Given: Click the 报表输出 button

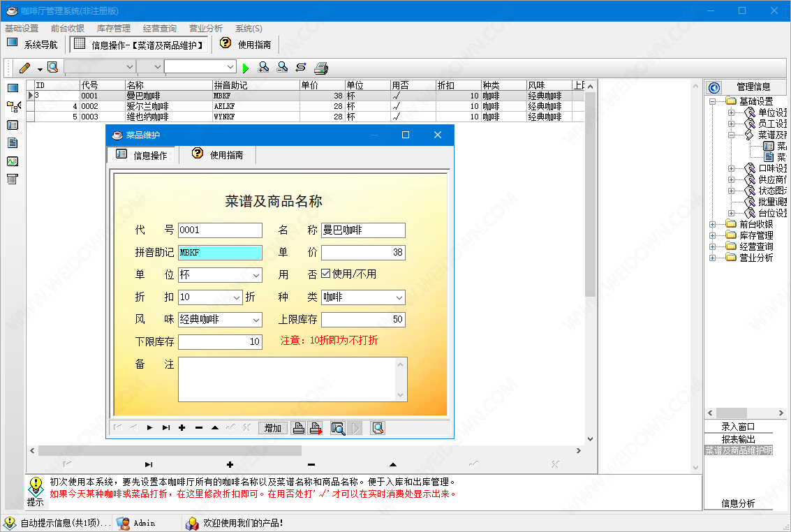Looking at the screenshot, I should [x=738, y=439].
